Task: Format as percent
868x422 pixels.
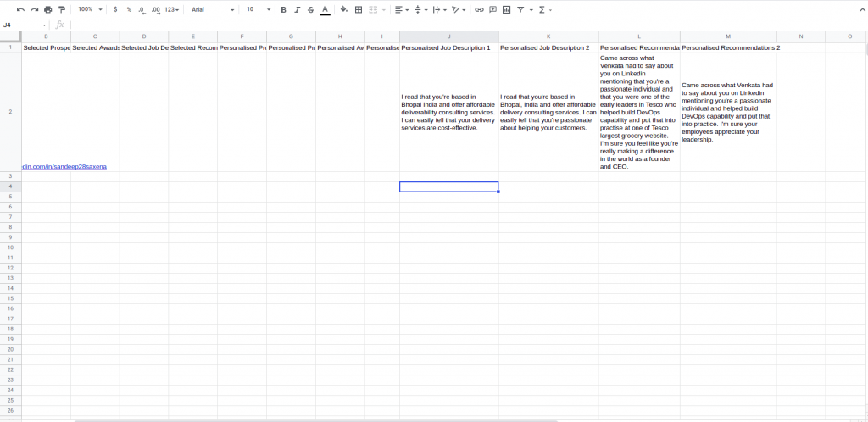Action: pos(129,9)
